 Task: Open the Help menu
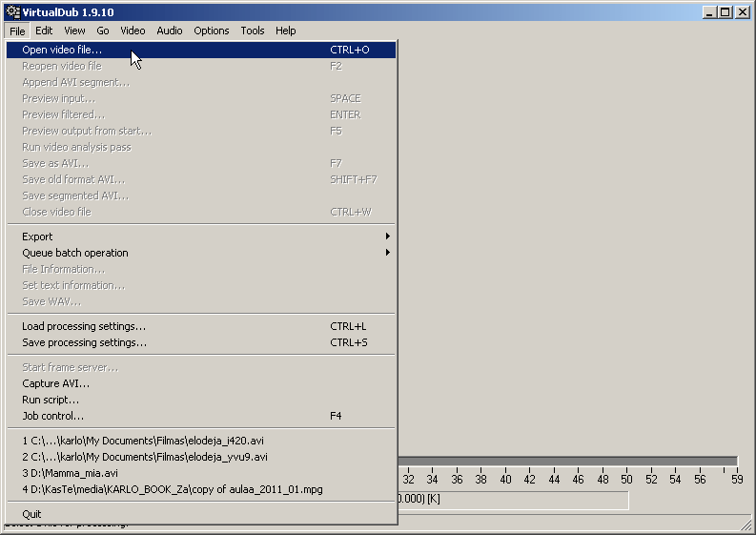pos(285,31)
